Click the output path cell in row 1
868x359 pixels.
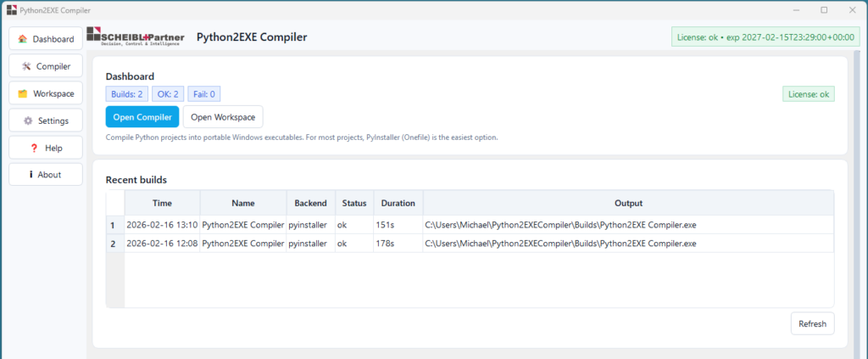pos(628,225)
